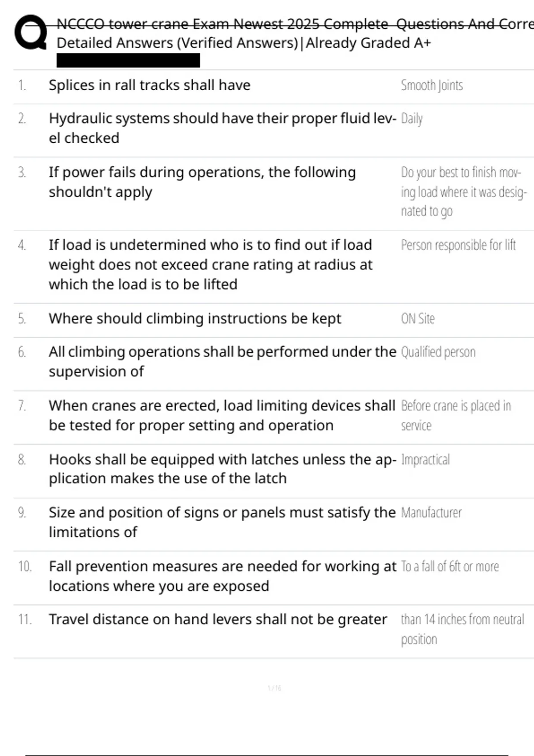Click the 'Manufacturer' answer text
The width and height of the screenshot is (534, 756).
click(x=431, y=513)
